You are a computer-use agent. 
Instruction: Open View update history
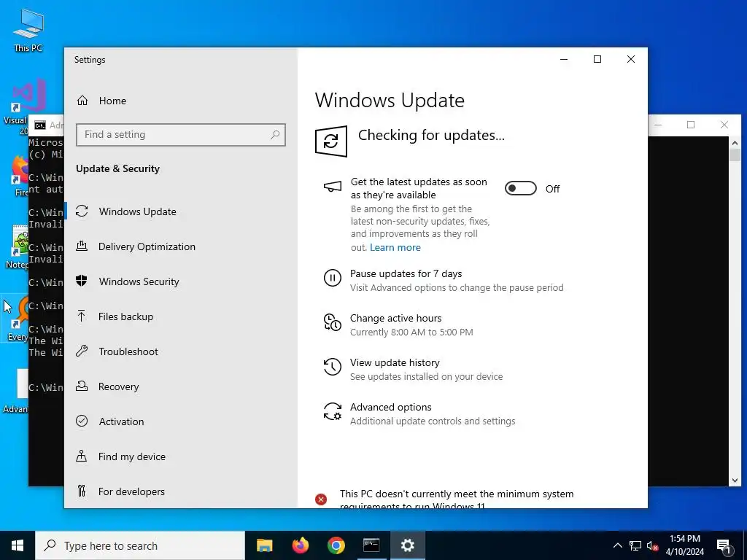click(x=395, y=363)
